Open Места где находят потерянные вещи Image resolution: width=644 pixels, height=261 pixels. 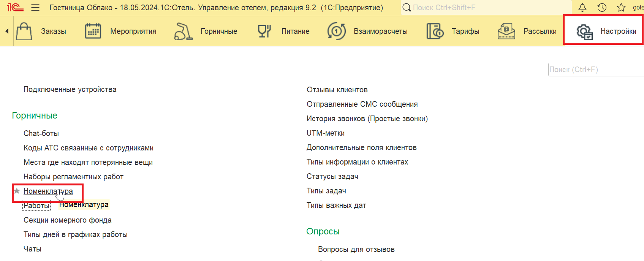88,162
